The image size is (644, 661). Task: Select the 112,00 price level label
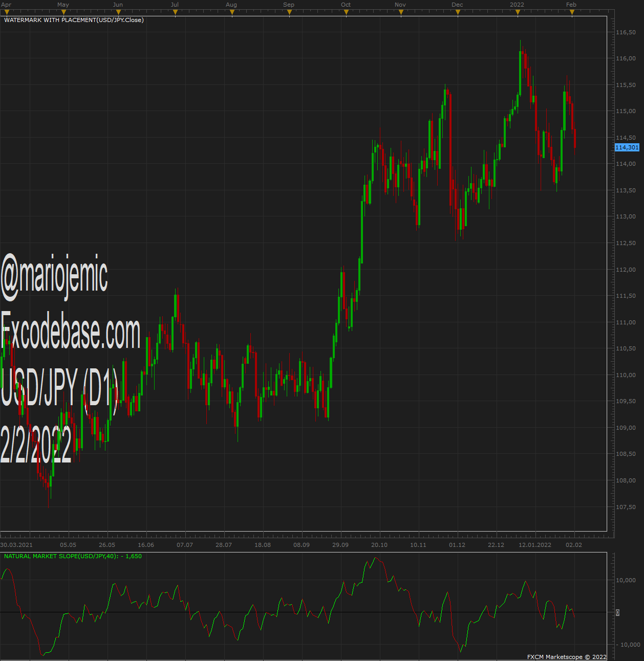626,270
